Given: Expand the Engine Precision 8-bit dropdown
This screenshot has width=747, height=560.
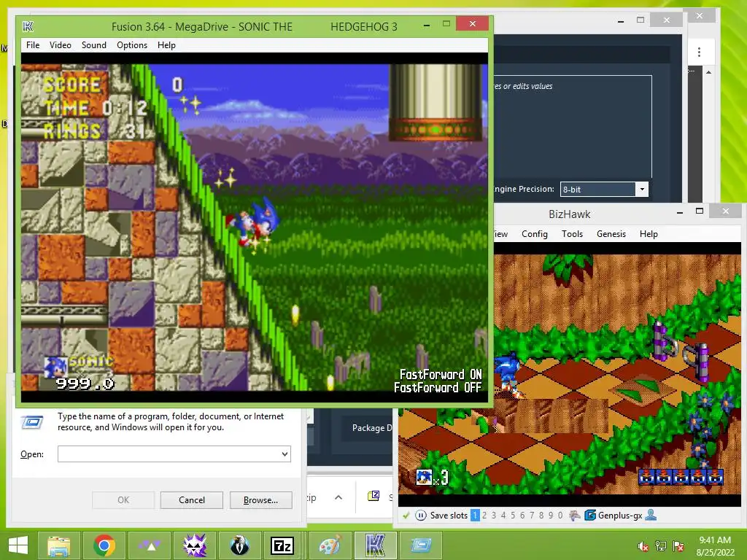Looking at the screenshot, I should [642, 189].
